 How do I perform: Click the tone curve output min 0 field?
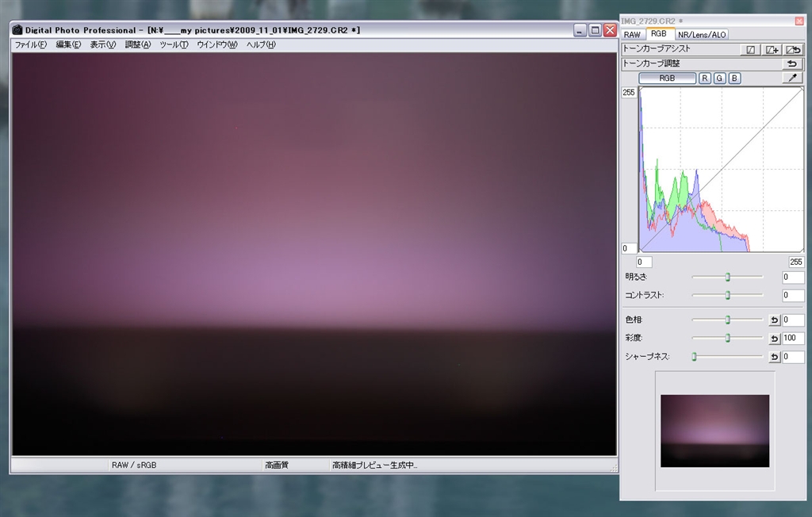pos(629,249)
